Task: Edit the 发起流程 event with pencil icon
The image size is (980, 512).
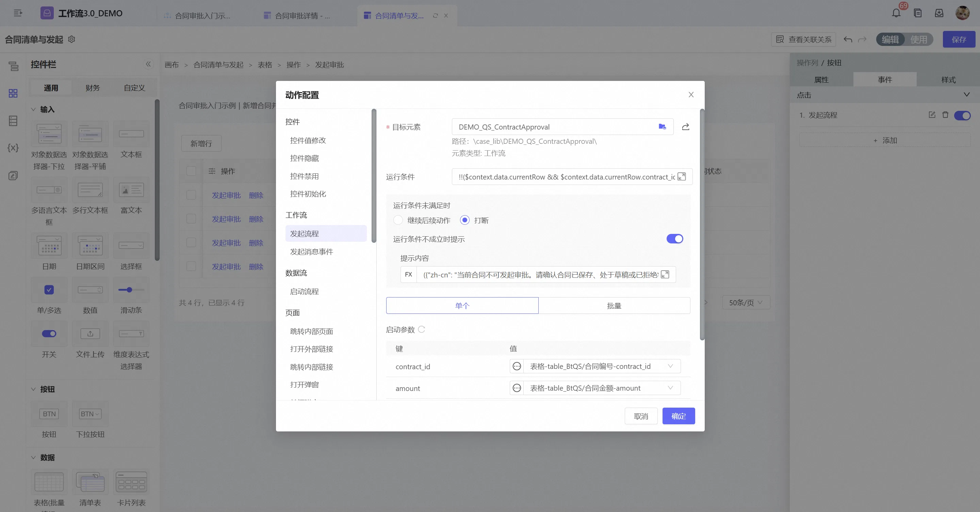Action: pyautogui.click(x=932, y=115)
